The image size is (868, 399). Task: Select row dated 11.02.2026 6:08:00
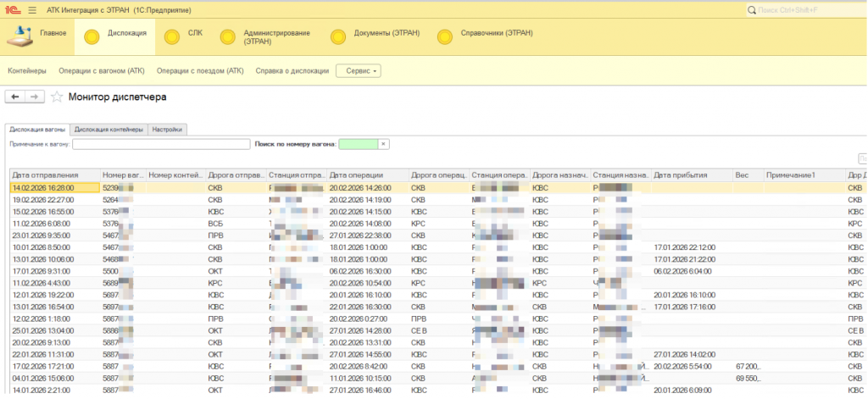click(438, 223)
